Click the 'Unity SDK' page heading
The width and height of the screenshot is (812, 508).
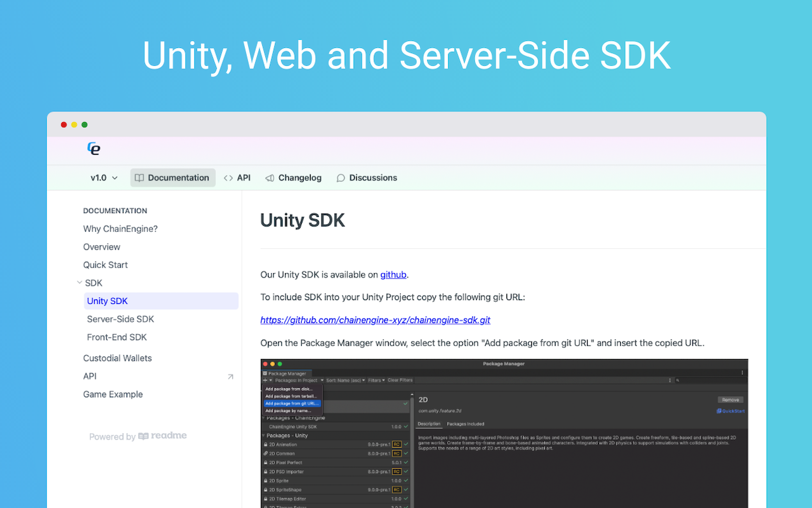tap(302, 220)
